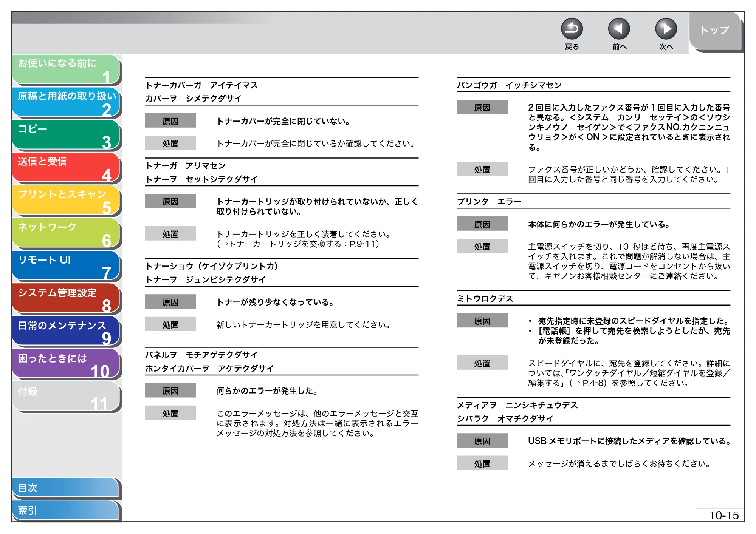Image resolution: width=756 pixels, height=534 pixels.
Task: Click the subheading ホンタイカバーヲ アケテクダサイ
Action: point(209,369)
